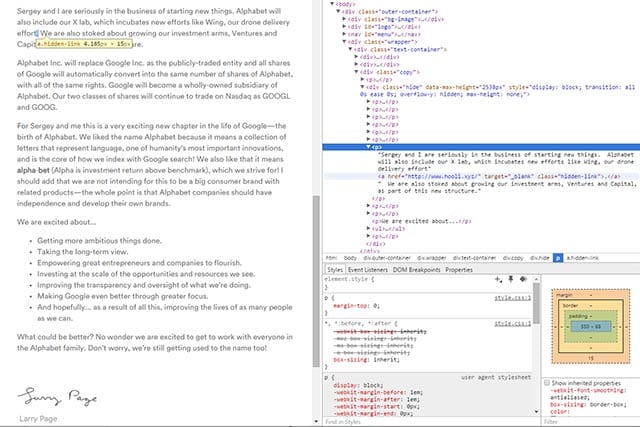
Task: Open the DOM Breakpoints tab
Action: 416,270
